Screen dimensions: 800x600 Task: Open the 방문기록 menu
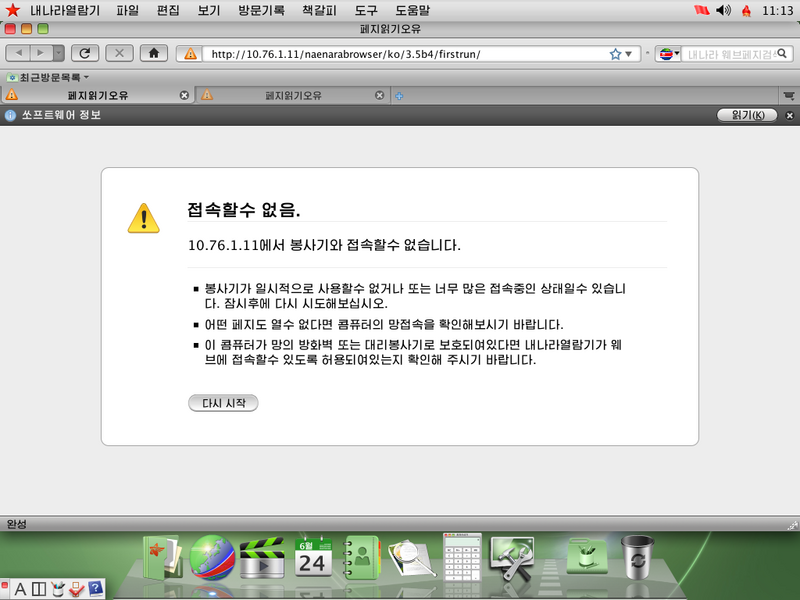[x=261, y=10]
